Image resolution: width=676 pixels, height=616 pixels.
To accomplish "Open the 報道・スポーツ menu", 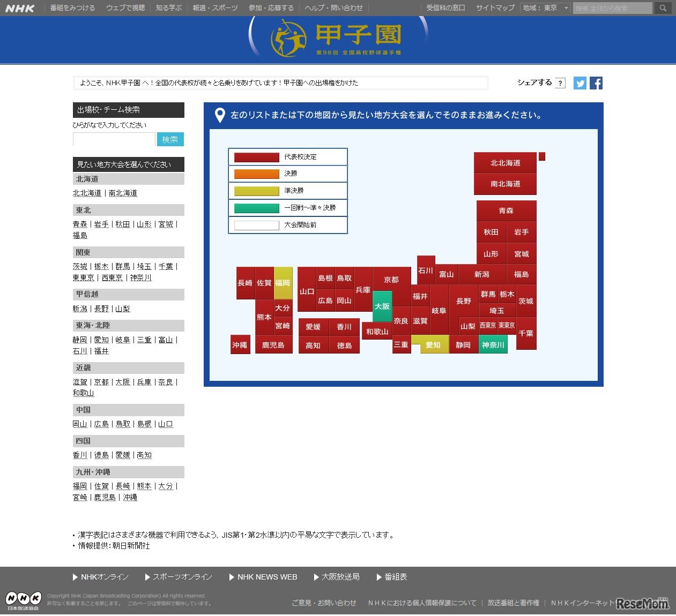I will pos(214,8).
